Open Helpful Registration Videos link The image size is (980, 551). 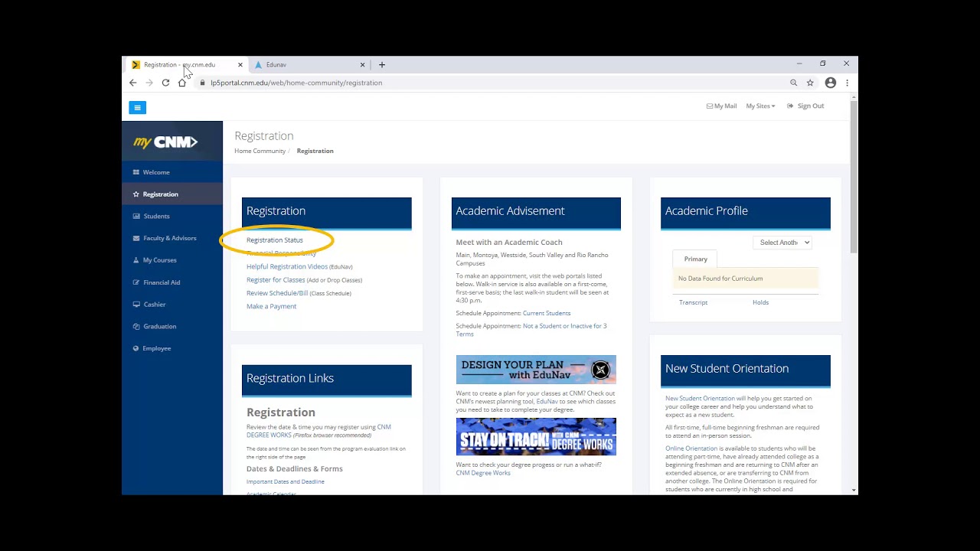[x=287, y=266]
